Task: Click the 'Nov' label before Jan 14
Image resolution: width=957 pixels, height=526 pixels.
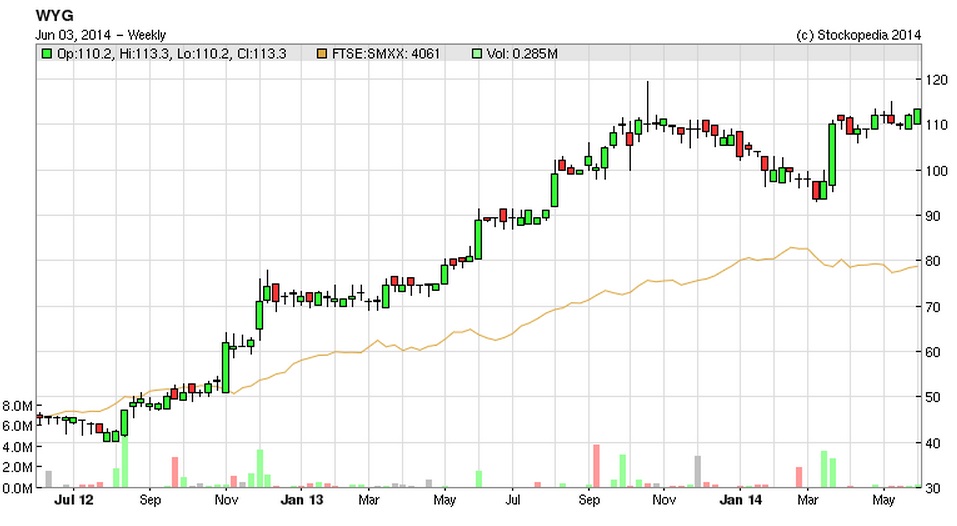Action: pos(664,500)
